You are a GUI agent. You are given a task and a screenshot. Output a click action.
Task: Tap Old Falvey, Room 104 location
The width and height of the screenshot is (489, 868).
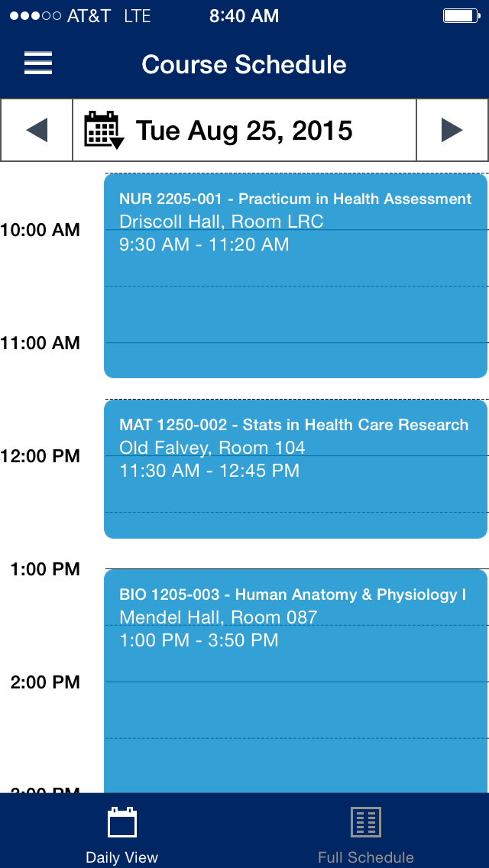pos(212,448)
